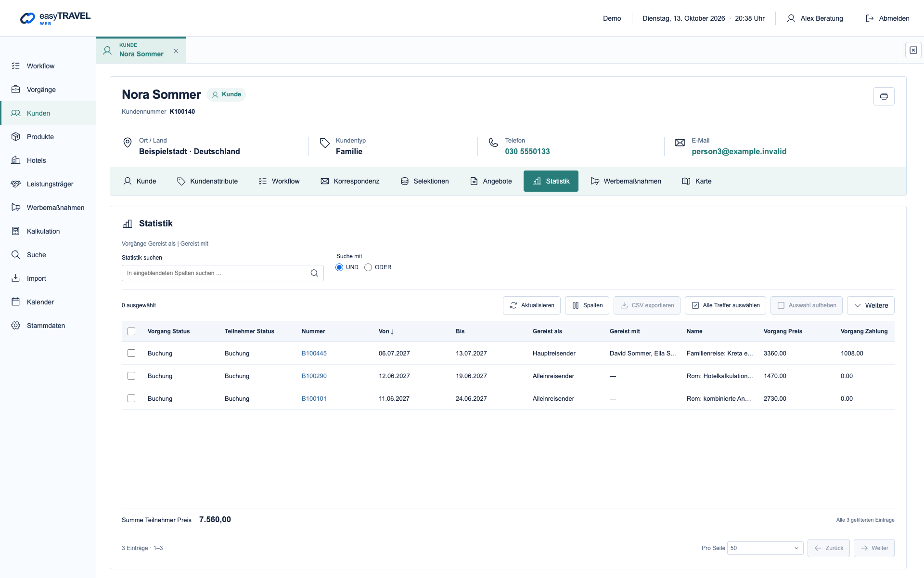Click the print icon button
This screenshot has height=578, width=924.
pyautogui.click(x=884, y=96)
